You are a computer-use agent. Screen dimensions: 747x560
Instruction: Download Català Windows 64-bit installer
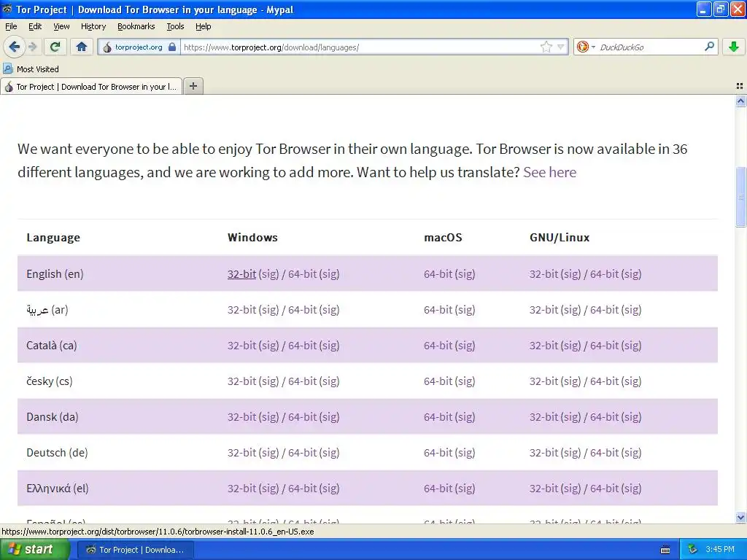[303, 345]
